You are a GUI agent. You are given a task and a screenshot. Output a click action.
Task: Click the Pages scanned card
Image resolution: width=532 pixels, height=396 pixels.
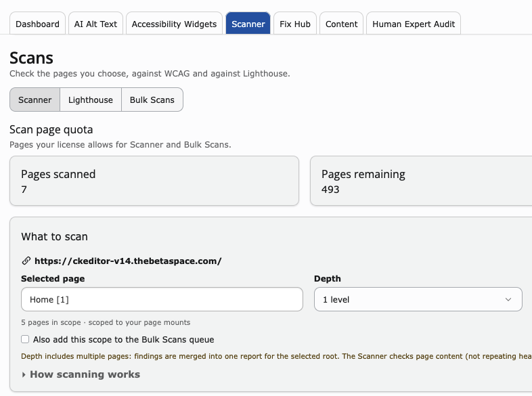pyautogui.click(x=154, y=181)
